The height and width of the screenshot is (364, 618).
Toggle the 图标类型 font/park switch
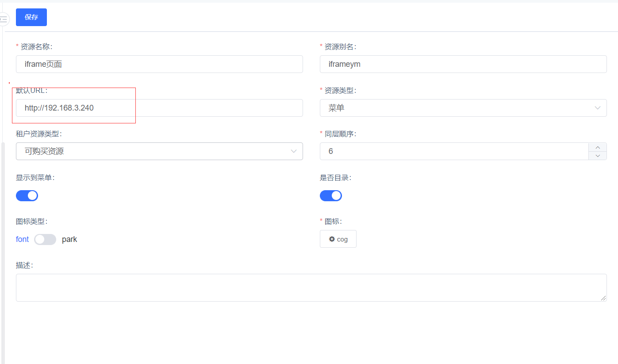pyautogui.click(x=45, y=239)
